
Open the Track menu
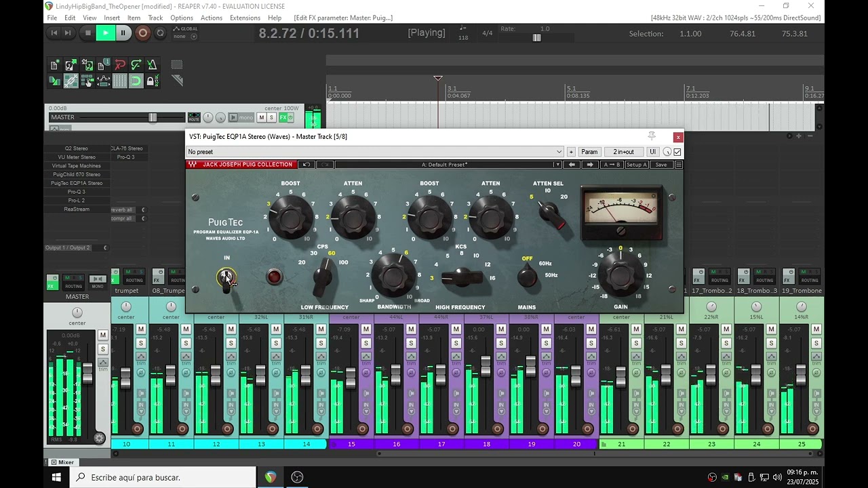(x=155, y=18)
